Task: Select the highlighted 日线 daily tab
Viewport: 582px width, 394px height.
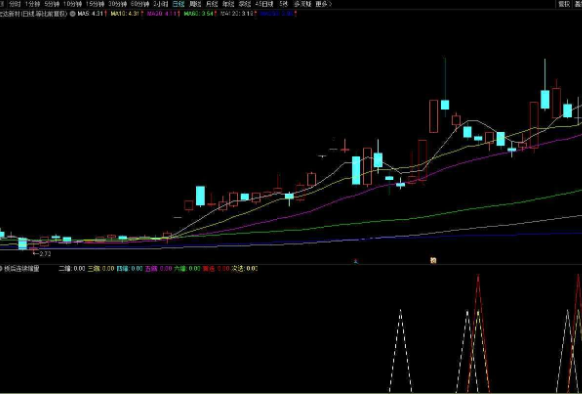Action: coord(179,4)
